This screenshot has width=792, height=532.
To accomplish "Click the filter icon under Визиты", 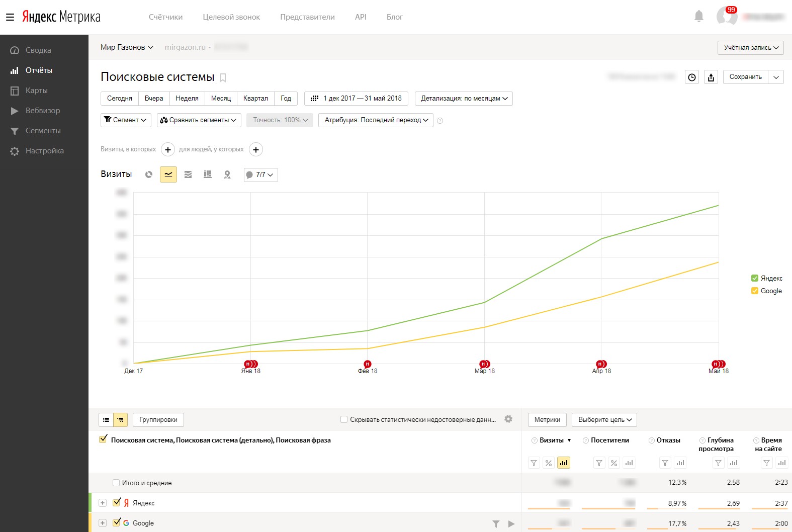I will pyautogui.click(x=534, y=463).
